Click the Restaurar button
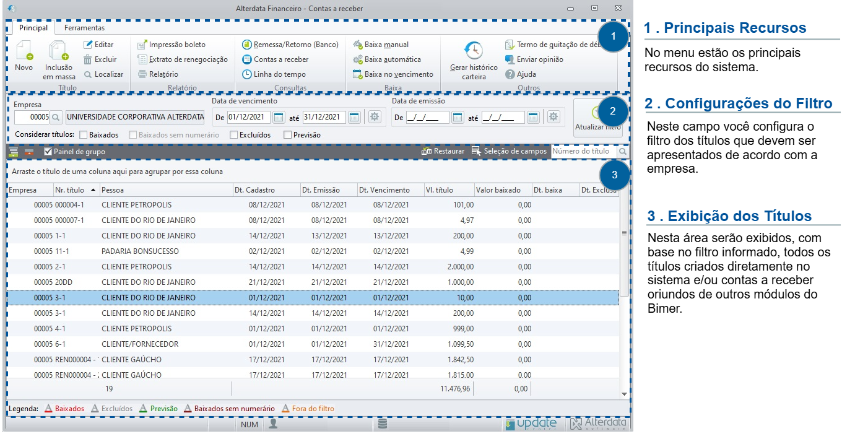This screenshot has height=444, width=868. 443,151
